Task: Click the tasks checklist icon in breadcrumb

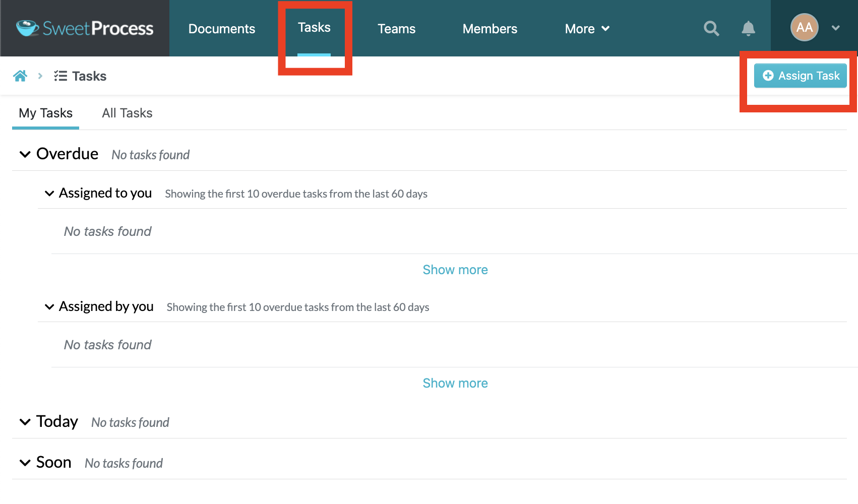Action: click(x=60, y=76)
